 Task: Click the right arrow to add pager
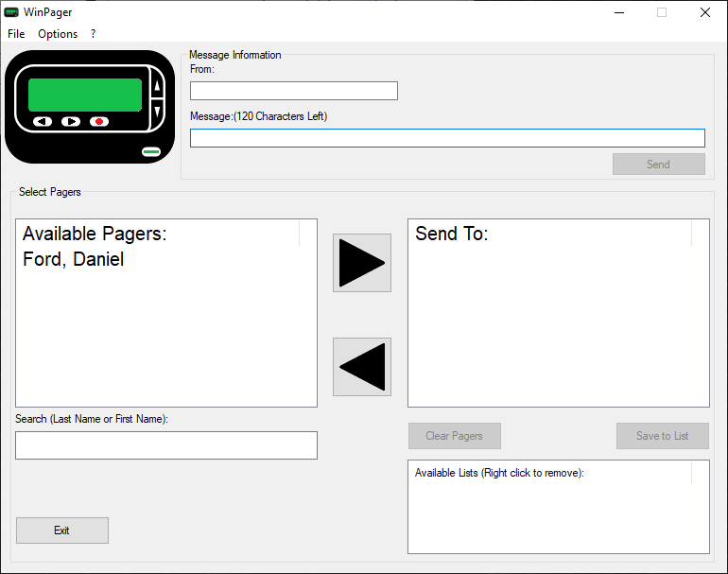click(x=361, y=263)
